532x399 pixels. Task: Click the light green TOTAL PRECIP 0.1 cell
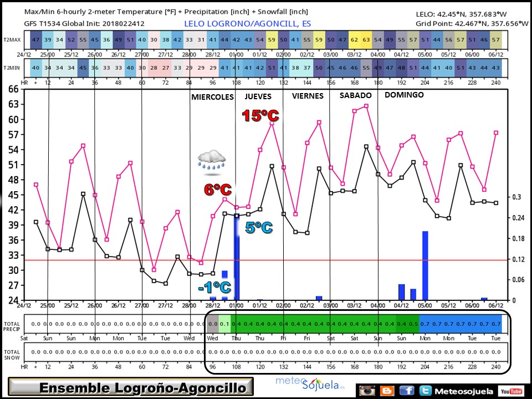point(224,324)
